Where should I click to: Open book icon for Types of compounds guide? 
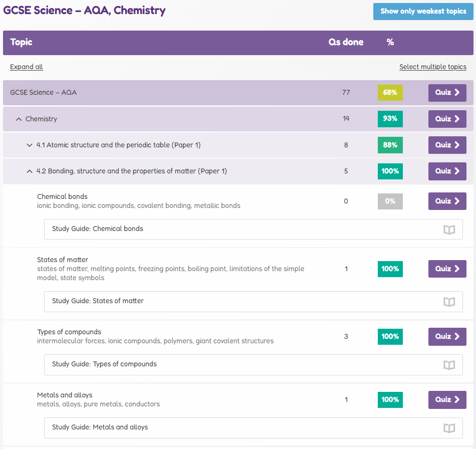click(449, 365)
